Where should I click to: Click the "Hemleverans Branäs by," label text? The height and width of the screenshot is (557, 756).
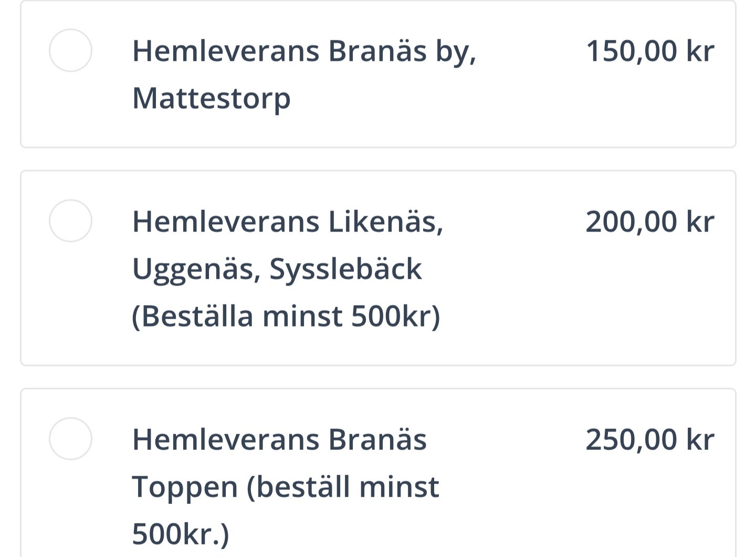coord(304,51)
